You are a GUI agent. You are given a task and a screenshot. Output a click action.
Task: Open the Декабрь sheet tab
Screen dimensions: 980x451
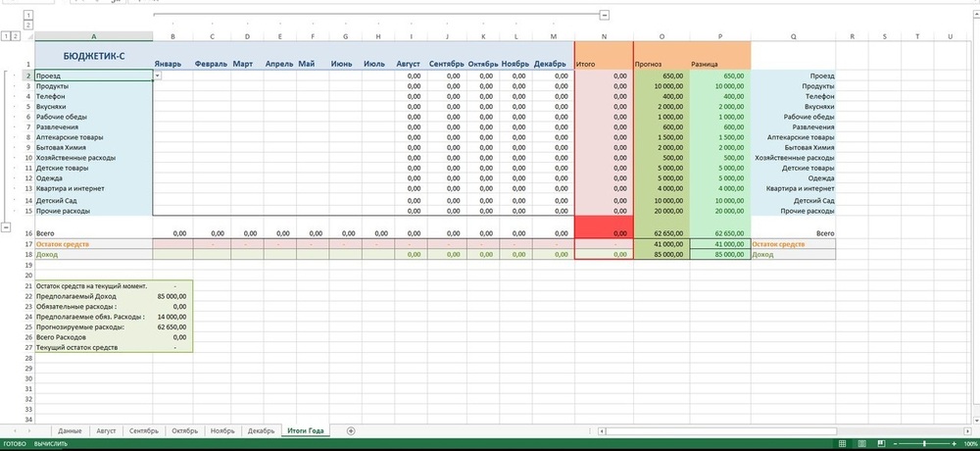pyautogui.click(x=262, y=430)
